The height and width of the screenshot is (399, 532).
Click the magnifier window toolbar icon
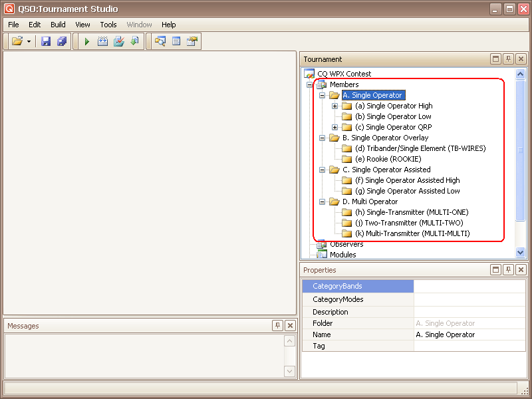tap(160, 41)
